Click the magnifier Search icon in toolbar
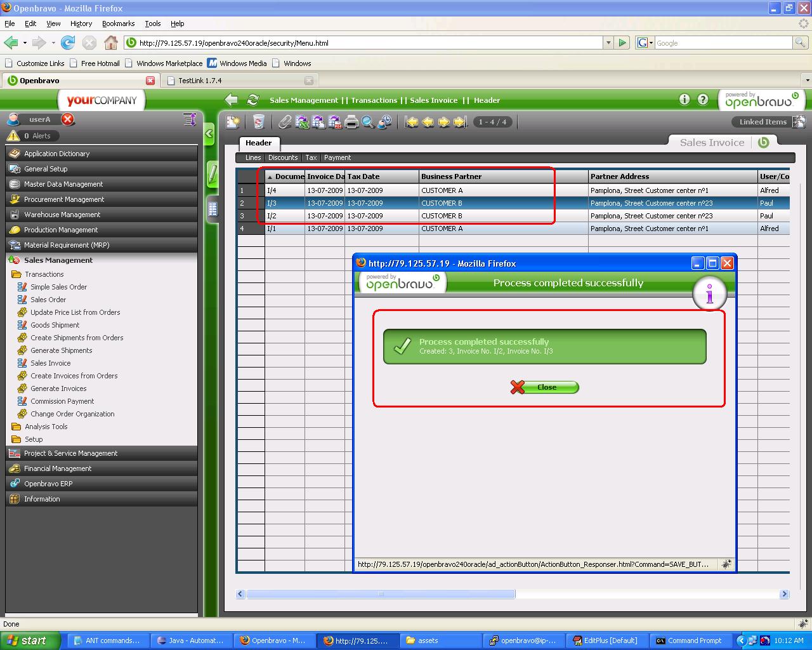This screenshot has width=812, height=650. click(x=368, y=122)
